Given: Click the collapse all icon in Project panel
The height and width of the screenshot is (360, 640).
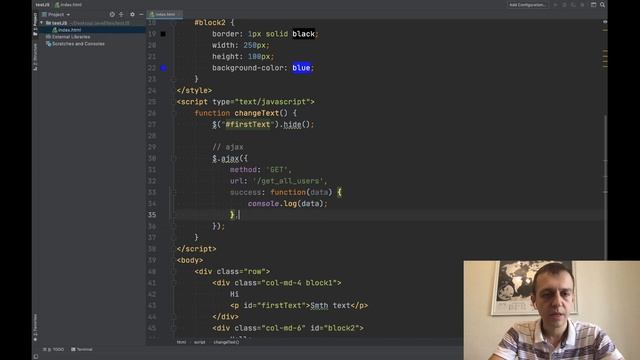Looking at the screenshot, I should [x=121, y=14].
